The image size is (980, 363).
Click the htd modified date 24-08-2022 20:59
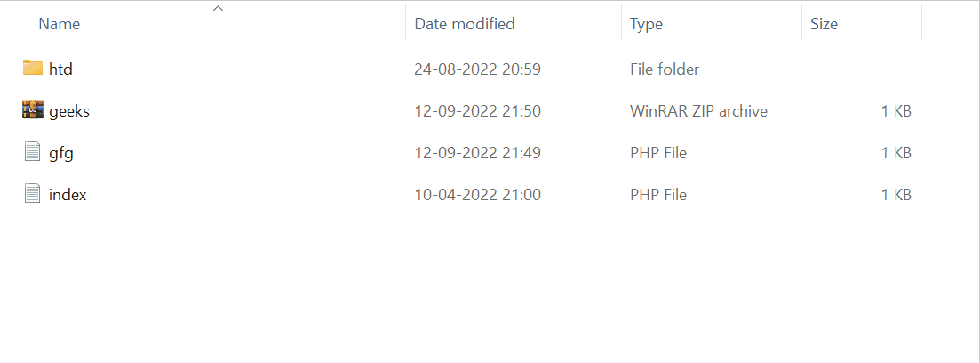477,69
